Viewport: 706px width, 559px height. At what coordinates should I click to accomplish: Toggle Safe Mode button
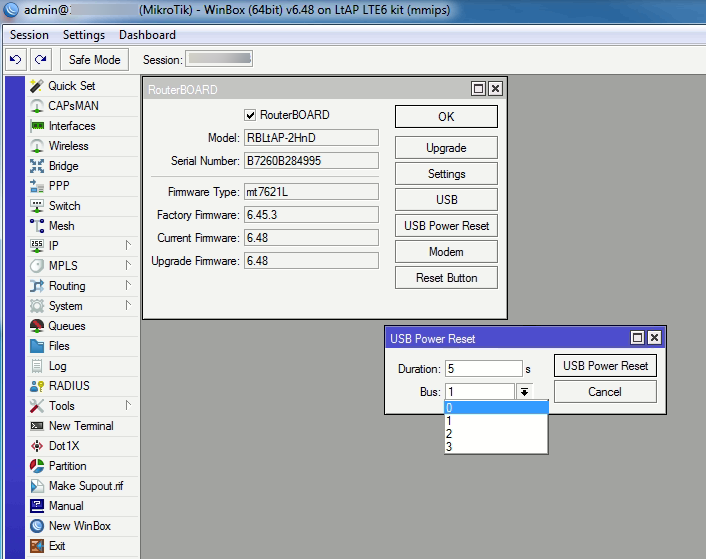tap(95, 59)
